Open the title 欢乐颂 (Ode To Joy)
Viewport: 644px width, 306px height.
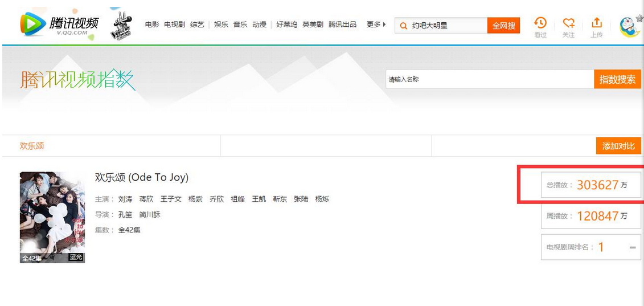pyautogui.click(x=142, y=178)
